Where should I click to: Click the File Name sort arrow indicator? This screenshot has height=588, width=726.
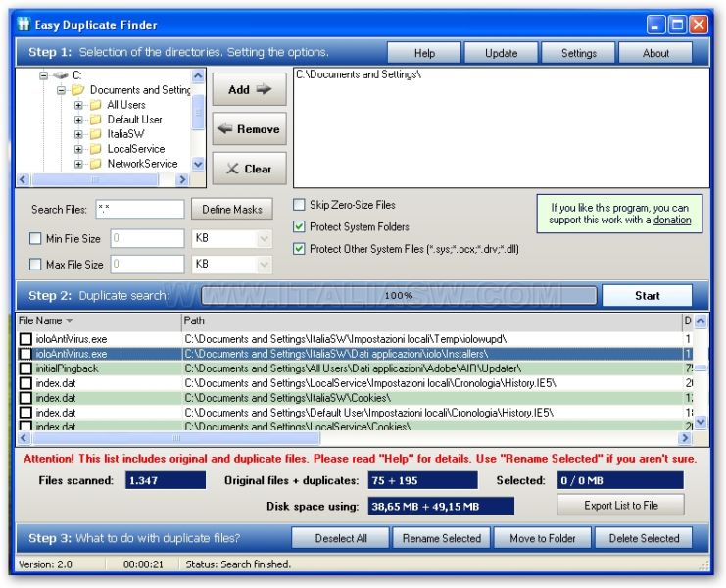click(x=70, y=320)
